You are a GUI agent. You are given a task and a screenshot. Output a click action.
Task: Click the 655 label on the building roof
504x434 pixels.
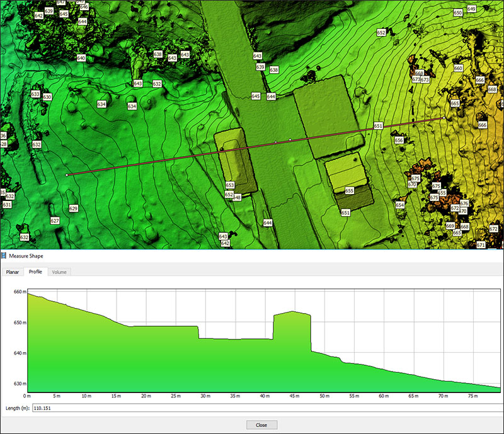tap(350, 191)
